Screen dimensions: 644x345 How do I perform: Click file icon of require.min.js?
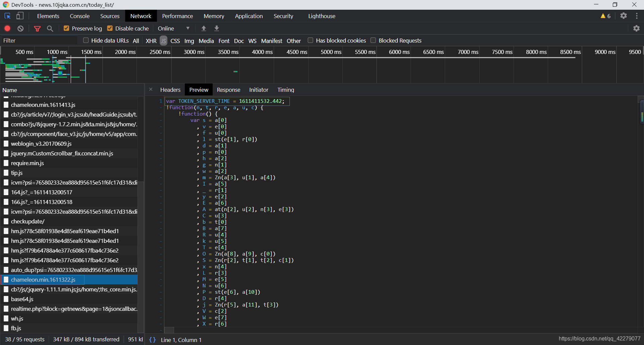pos(6,163)
